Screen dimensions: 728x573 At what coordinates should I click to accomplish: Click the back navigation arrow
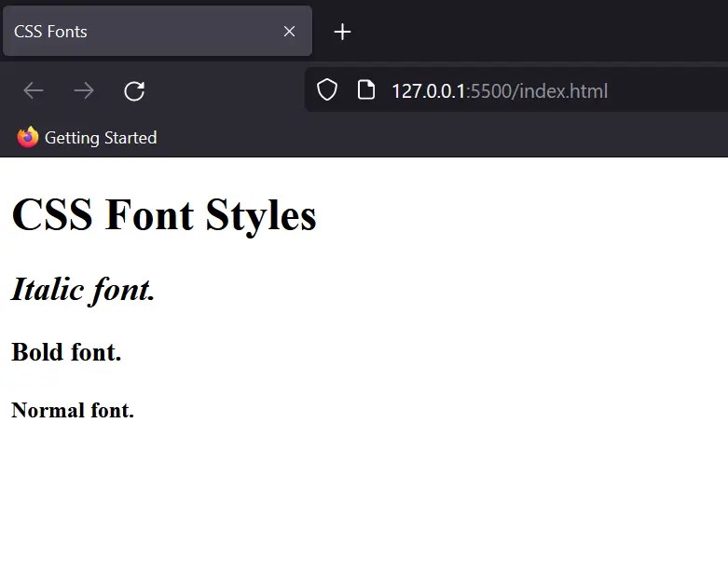click(x=34, y=90)
